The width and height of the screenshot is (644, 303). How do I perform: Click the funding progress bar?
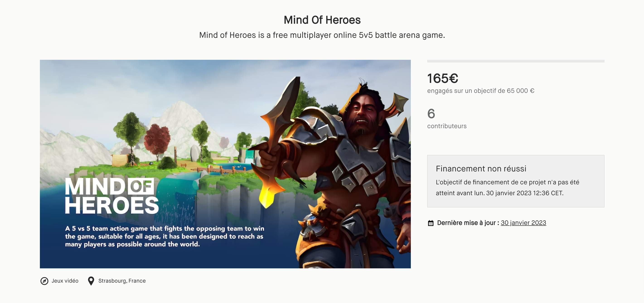click(x=516, y=61)
